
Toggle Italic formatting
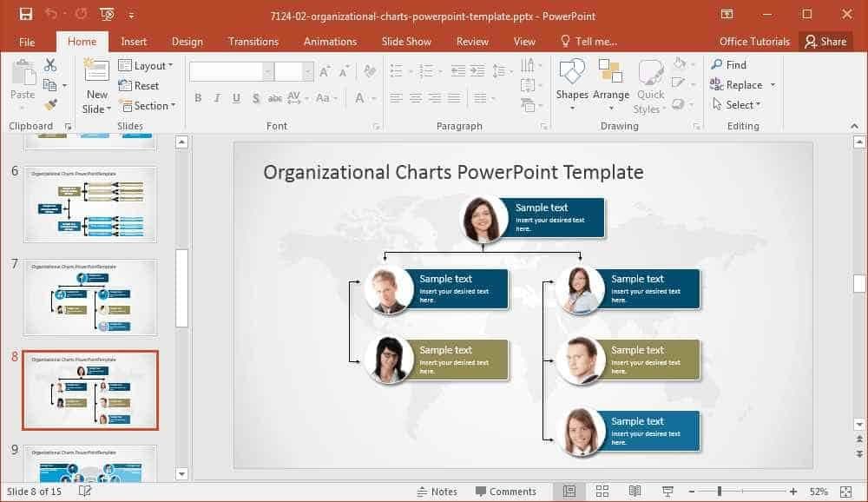217,98
